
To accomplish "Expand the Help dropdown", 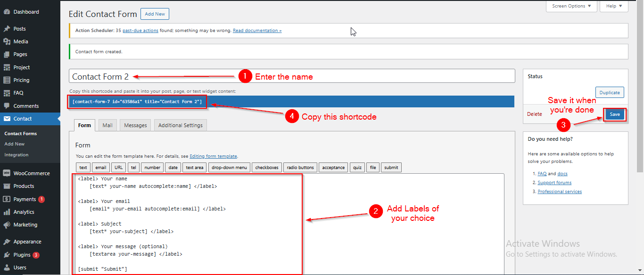I will pyautogui.click(x=614, y=6).
